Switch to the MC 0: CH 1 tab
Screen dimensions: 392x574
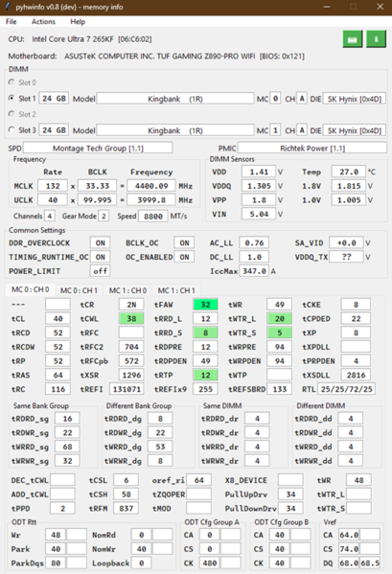(x=79, y=290)
